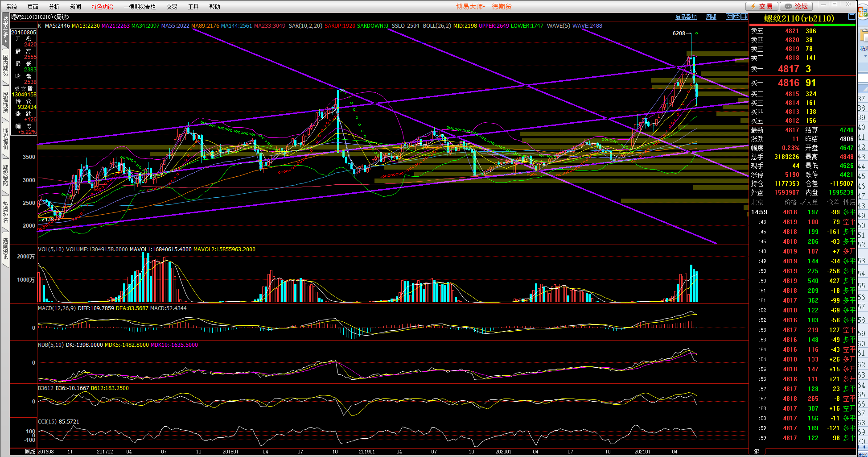Click the red-green buy/sell ratio bar
The width and height of the screenshot is (868, 457).
tap(802, 25)
